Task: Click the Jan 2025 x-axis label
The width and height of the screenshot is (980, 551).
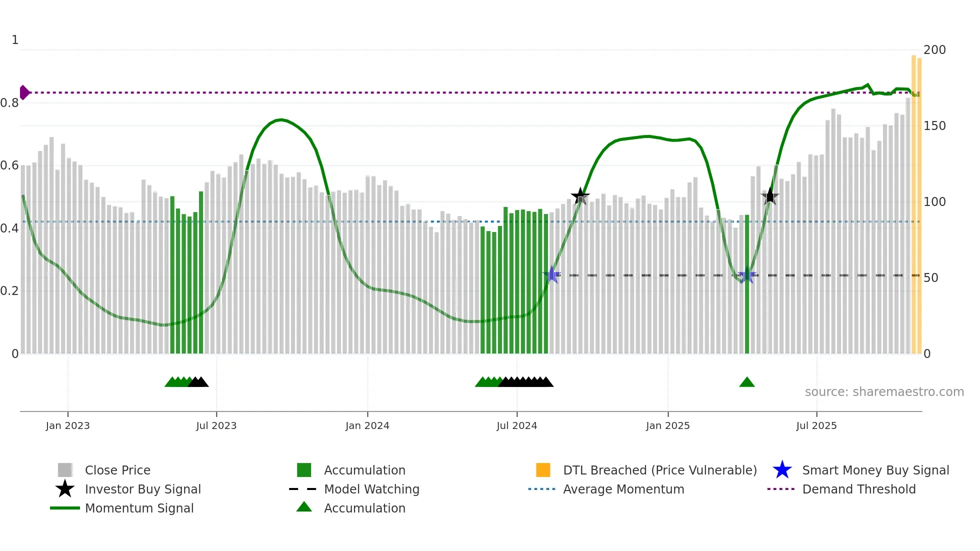Action: [x=667, y=425]
